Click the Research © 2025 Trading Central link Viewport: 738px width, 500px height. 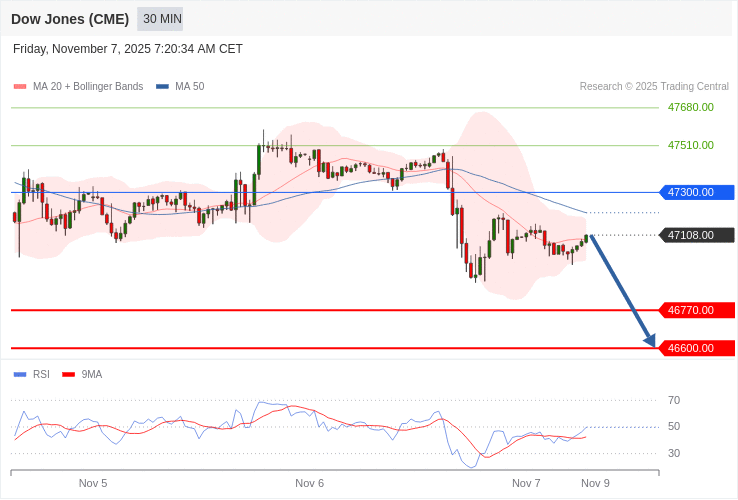(x=654, y=87)
